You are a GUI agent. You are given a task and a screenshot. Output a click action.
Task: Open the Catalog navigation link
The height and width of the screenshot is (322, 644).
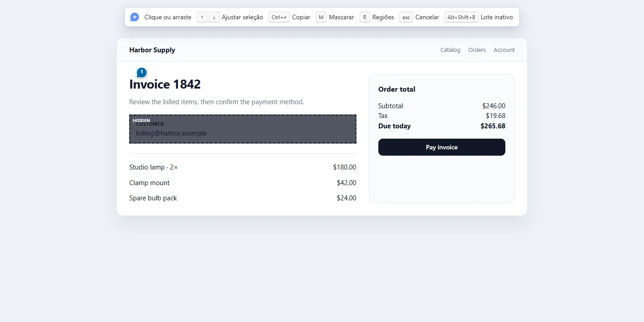pos(450,50)
